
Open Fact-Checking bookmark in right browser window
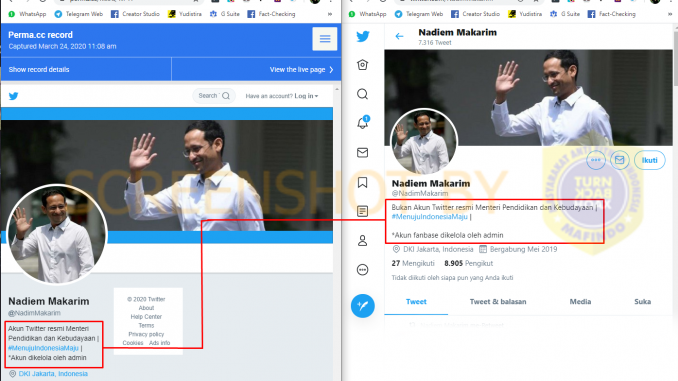point(611,14)
